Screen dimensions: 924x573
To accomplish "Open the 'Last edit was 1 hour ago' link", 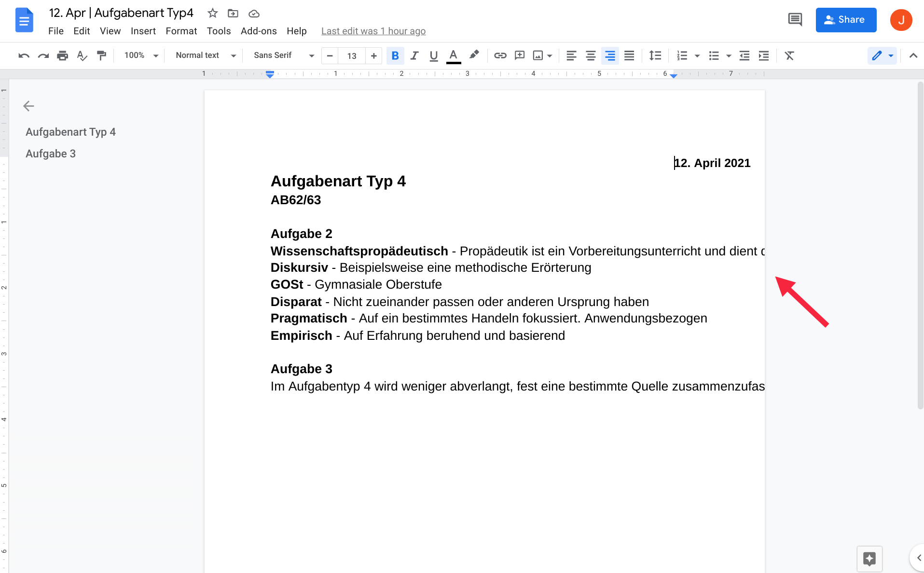I will point(373,31).
